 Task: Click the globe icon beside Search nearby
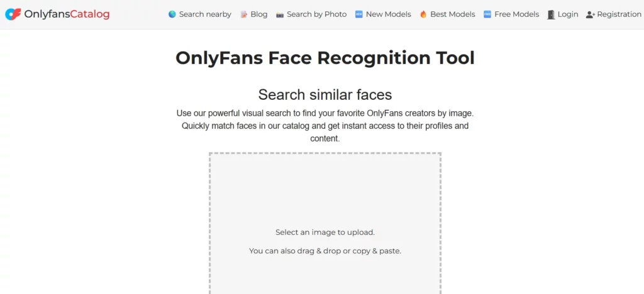(172, 14)
